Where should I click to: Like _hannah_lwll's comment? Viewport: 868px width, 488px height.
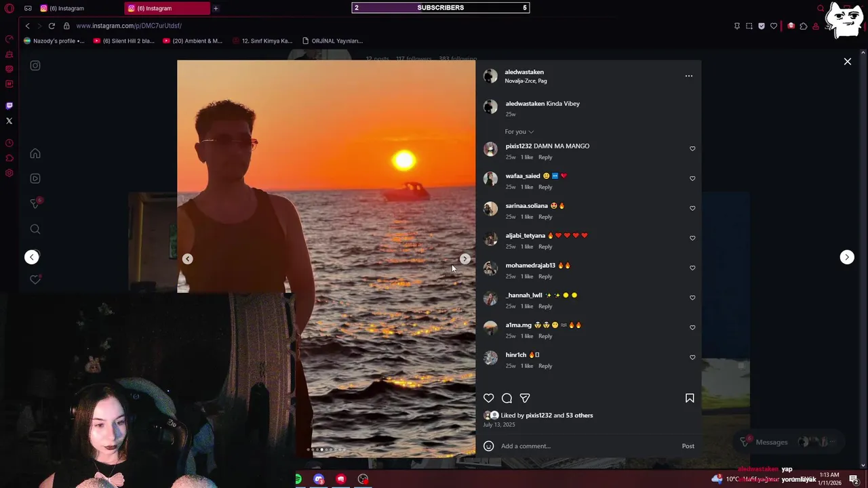click(692, 298)
